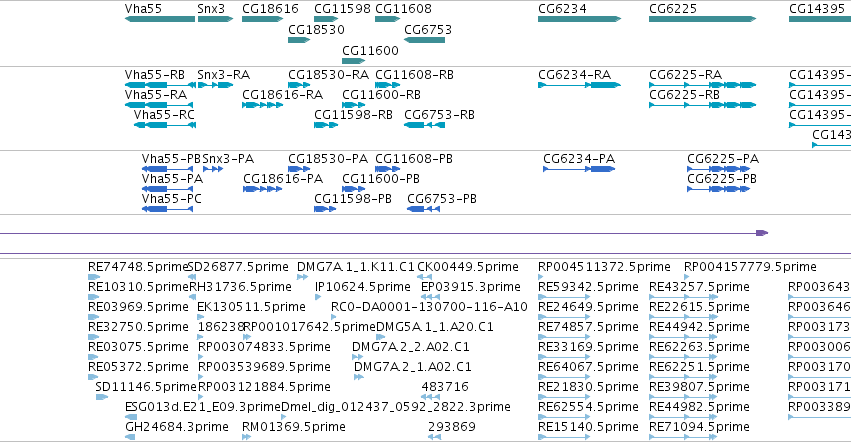The height and width of the screenshot is (442, 851).
Task: Click the CG11598-RB transcript label
Action: tap(353, 115)
